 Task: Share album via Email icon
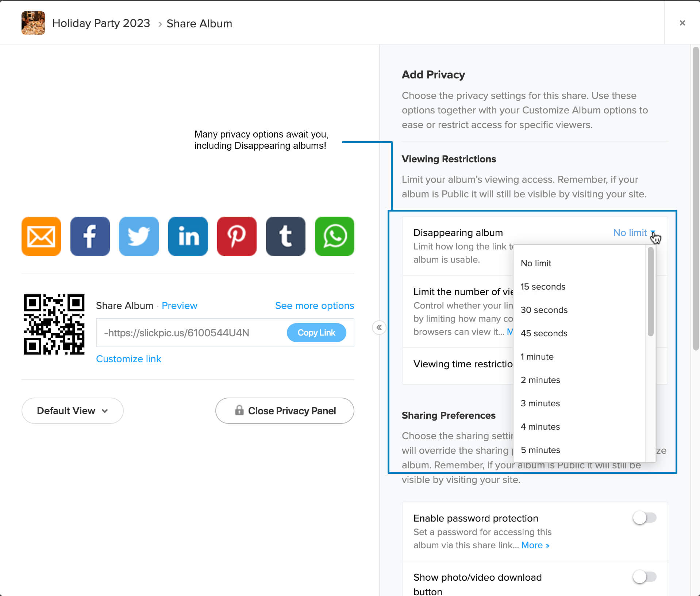coord(41,236)
